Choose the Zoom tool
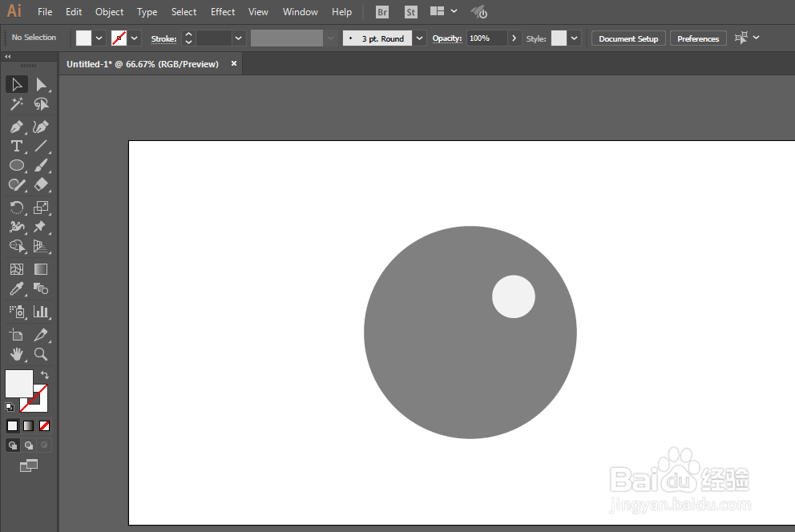 [x=41, y=354]
